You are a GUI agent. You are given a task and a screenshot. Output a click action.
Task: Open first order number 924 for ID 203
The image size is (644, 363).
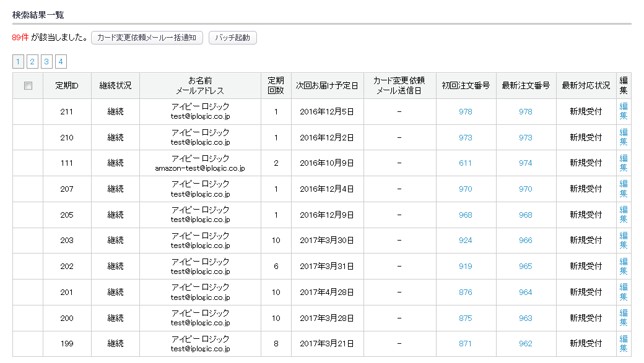click(x=465, y=241)
